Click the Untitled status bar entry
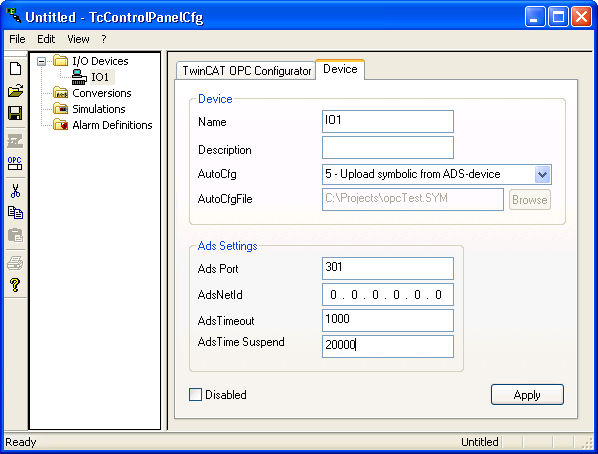 tap(479, 442)
